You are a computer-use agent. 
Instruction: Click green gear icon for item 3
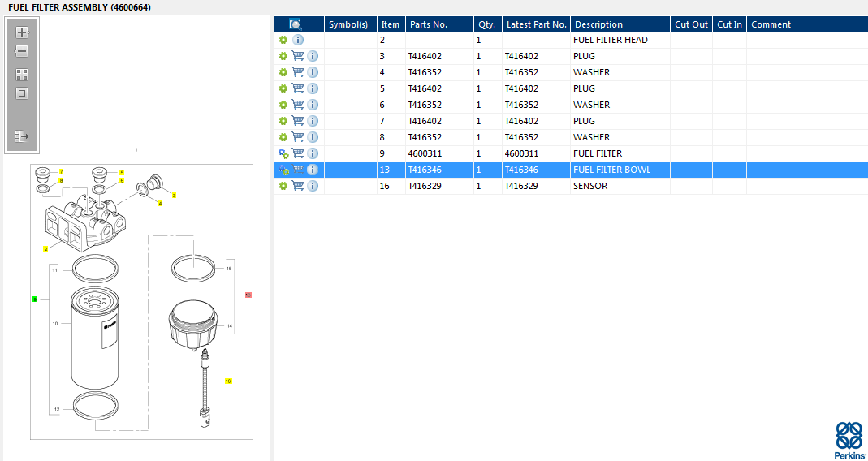pyautogui.click(x=283, y=56)
